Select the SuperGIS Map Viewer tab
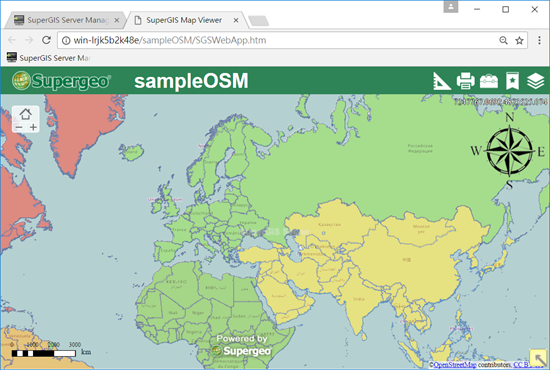550x370 pixels. [184, 20]
